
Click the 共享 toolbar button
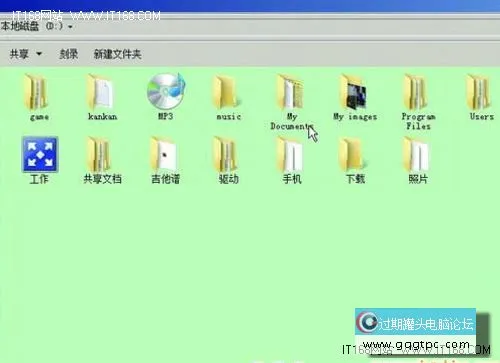[19, 54]
